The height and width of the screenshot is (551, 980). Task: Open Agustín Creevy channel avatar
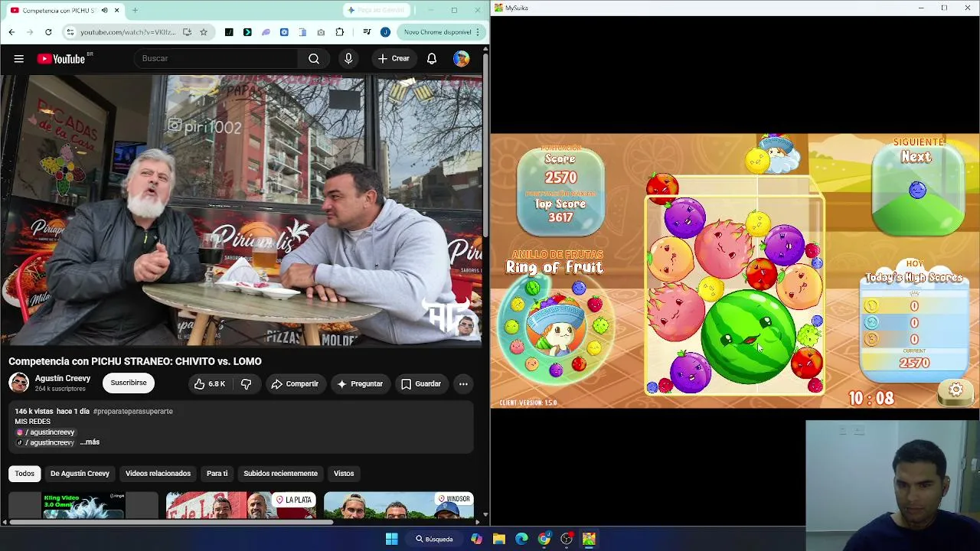[x=19, y=383]
